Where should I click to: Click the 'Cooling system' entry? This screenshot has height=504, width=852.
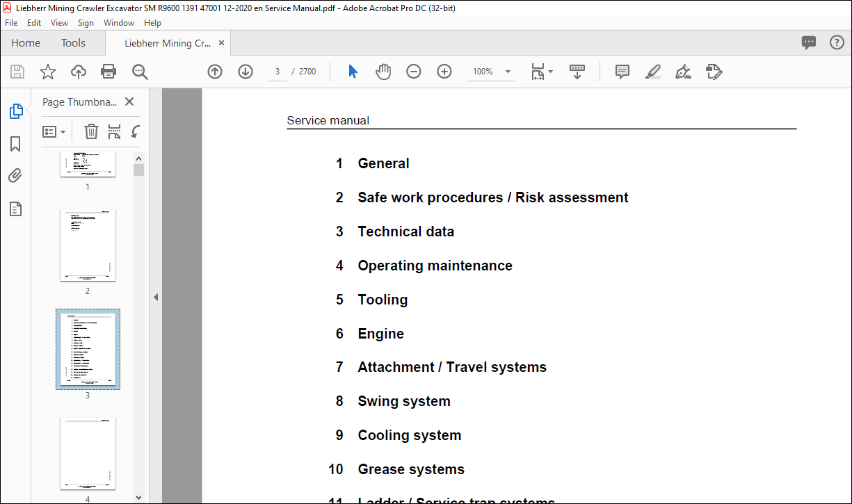(410, 435)
